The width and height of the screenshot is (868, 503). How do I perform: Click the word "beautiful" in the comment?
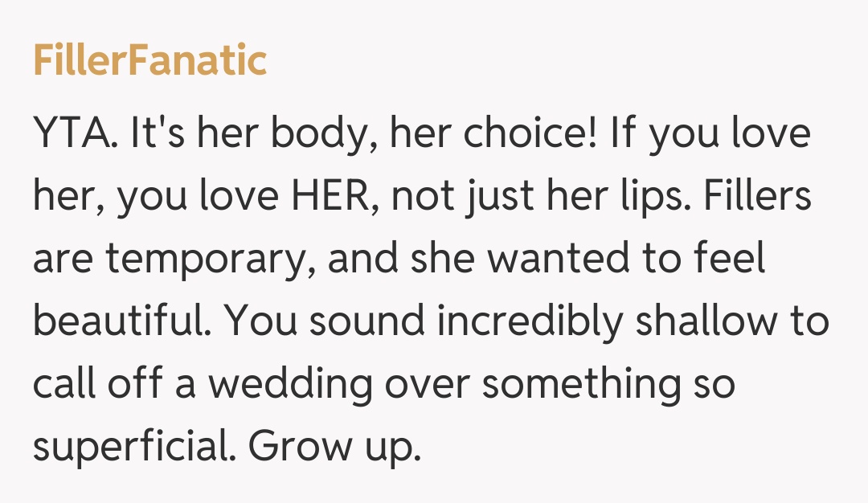tap(121, 322)
